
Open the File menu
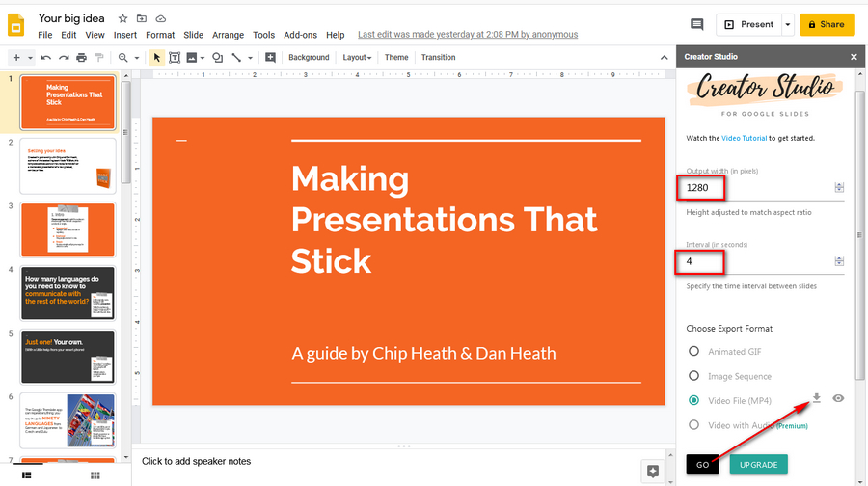coord(44,35)
